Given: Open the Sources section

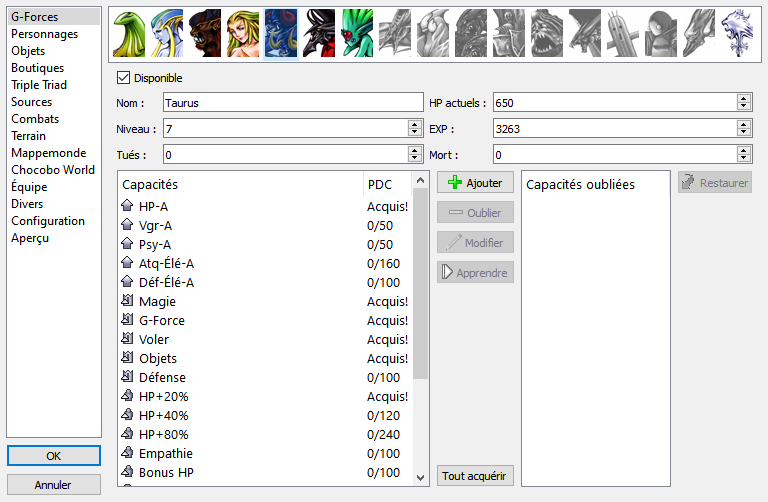Looking at the screenshot, I should [x=54, y=102].
